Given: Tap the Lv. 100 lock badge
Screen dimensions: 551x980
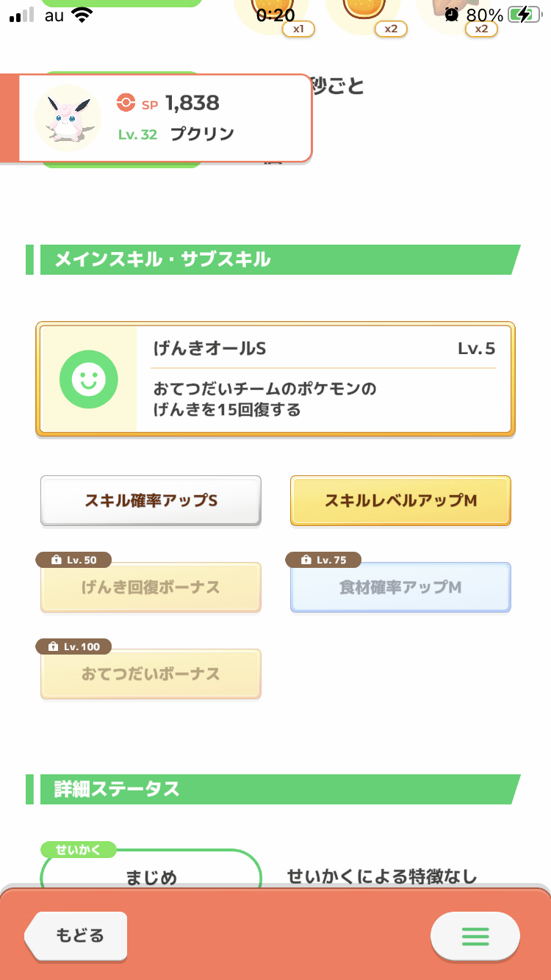Looking at the screenshot, I should point(73,646).
